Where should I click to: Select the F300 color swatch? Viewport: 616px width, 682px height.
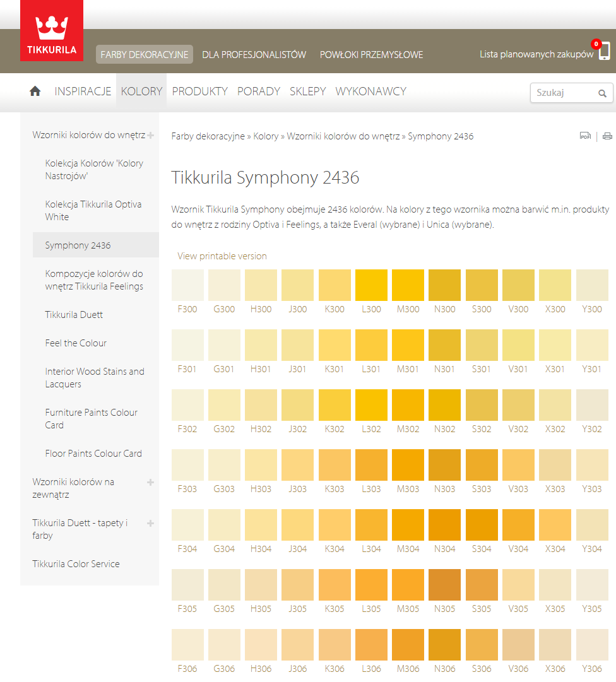point(187,285)
